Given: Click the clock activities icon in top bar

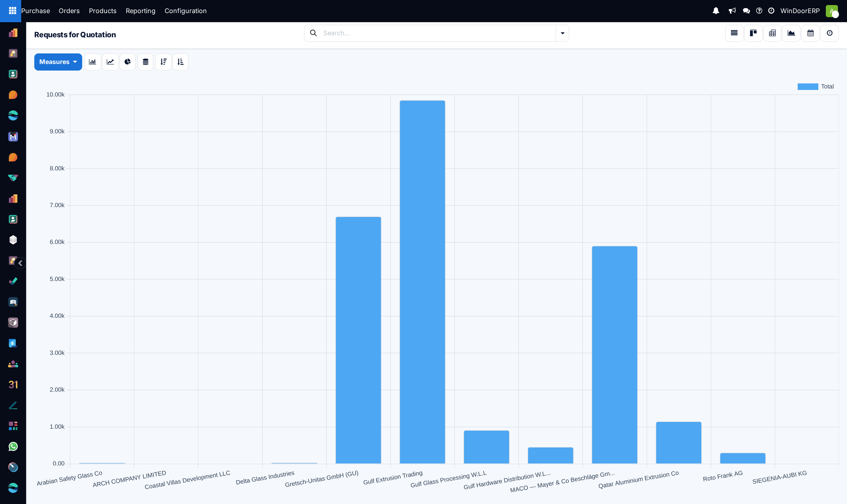Looking at the screenshot, I should [x=771, y=11].
